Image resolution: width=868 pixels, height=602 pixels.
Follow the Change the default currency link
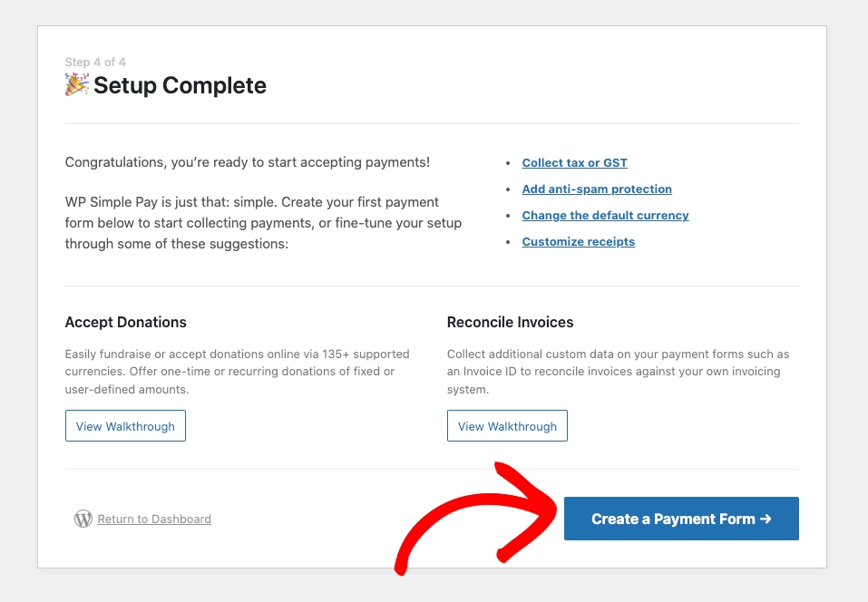605,216
